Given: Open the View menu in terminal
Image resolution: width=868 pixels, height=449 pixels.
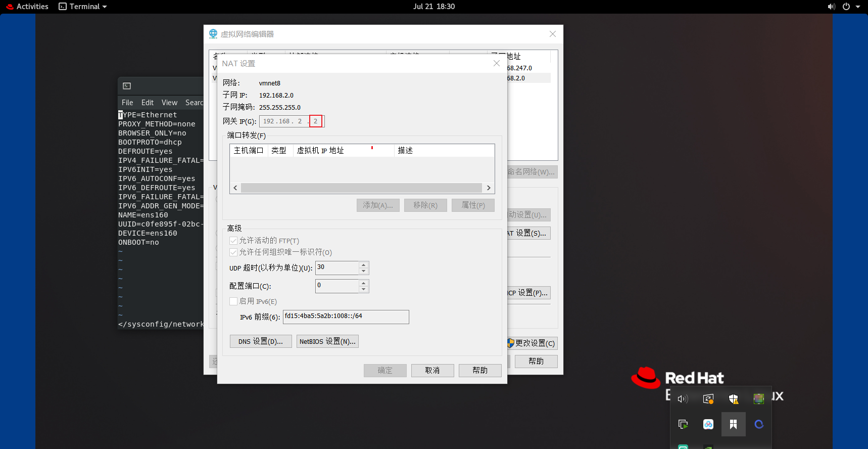Looking at the screenshot, I should tap(169, 103).
